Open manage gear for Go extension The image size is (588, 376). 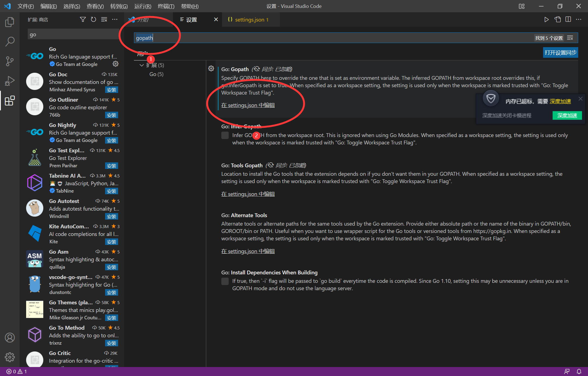click(116, 64)
